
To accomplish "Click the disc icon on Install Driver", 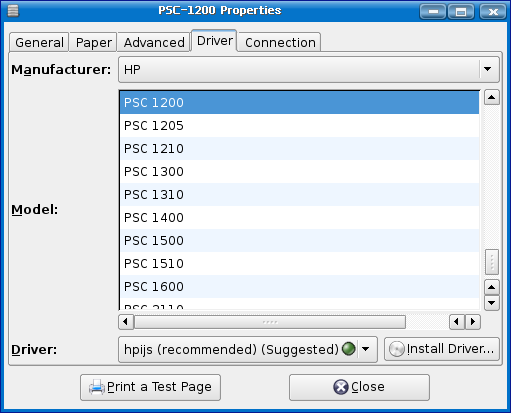I will [397, 349].
